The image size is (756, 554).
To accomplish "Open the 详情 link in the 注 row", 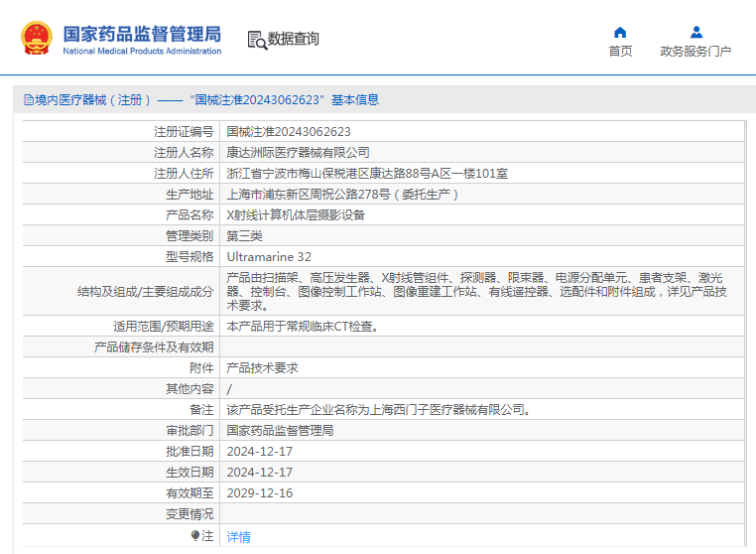I will coord(239,537).
